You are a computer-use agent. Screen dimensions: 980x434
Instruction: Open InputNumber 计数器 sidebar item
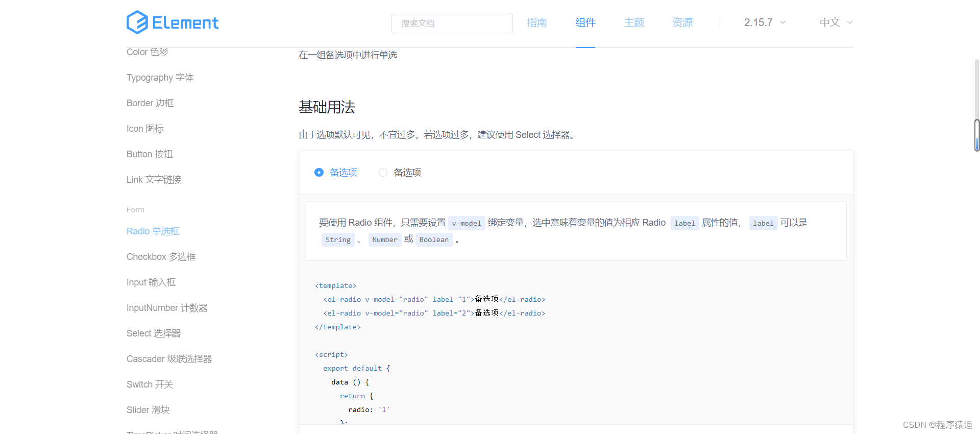(x=167, y=308)
